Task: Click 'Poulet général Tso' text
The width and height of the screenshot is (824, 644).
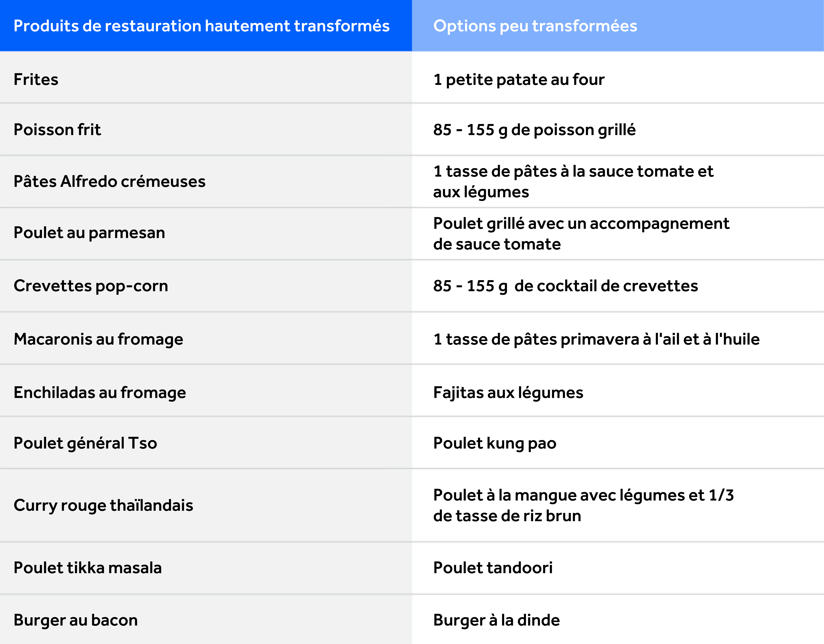Action: pos(85,443)
